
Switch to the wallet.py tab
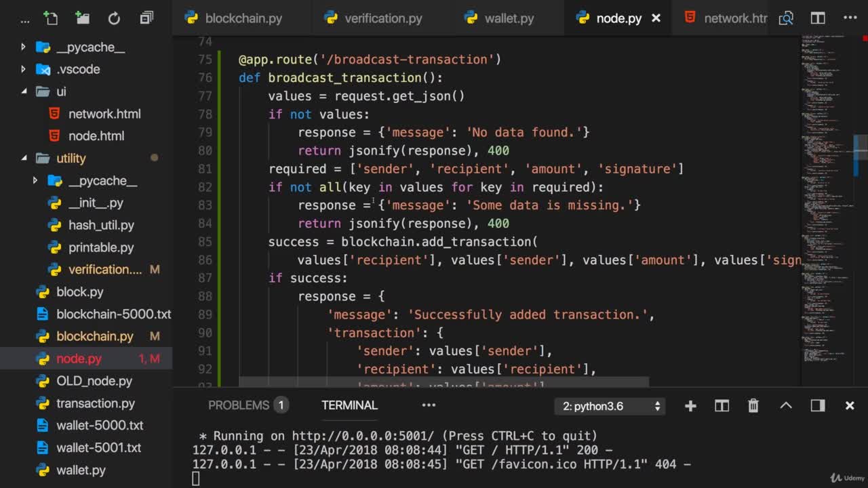coord(509,18)
